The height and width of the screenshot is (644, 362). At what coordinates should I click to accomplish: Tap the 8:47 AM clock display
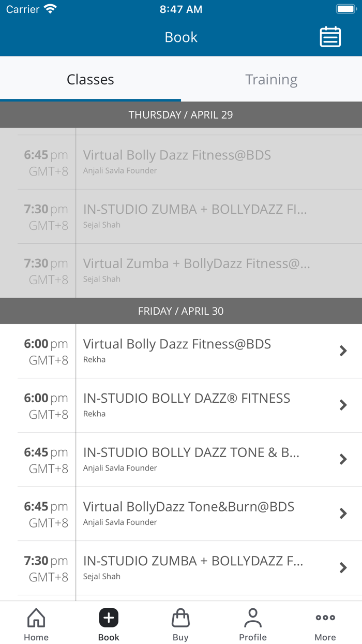coord(180,9)
